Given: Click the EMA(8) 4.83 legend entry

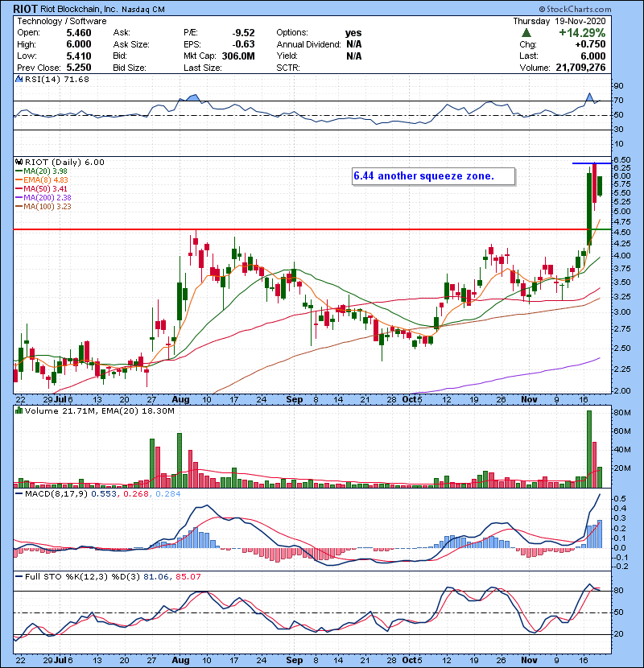Looking at the screenshot, I should (x=41, y=179).
